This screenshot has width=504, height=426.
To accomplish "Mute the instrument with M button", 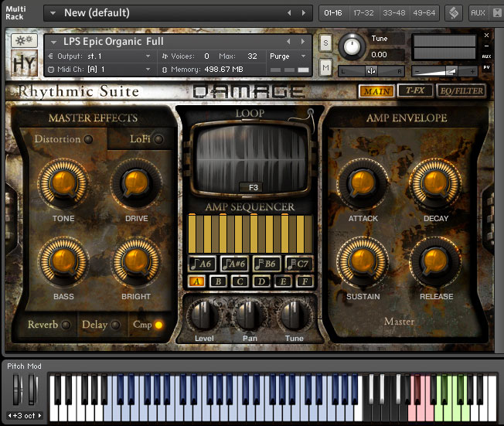I will tap(325, 67).
